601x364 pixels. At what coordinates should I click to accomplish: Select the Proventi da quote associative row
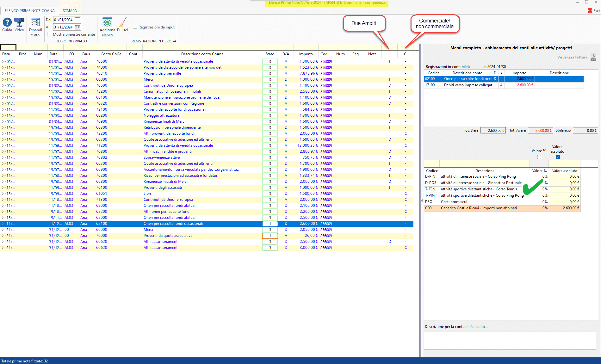pos(207,236)
